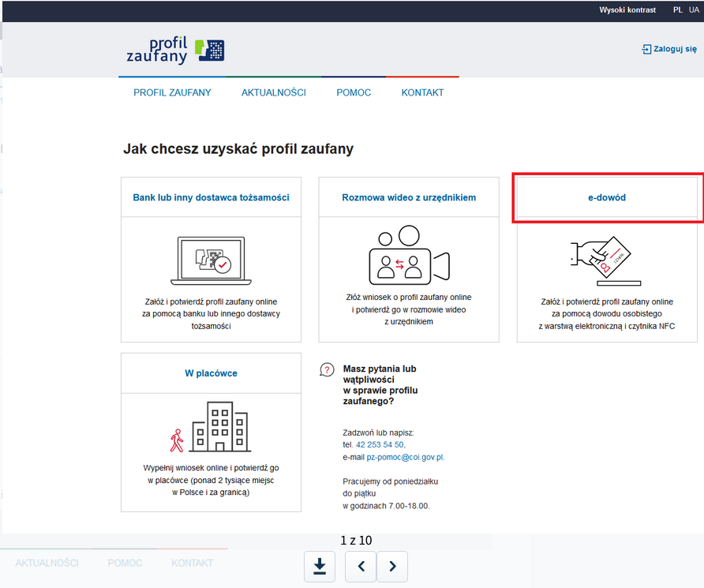This screenshot has width=704, height=588.
Task: Open the PROFIL ZAUFANY menu item
Action: coord(172,92)
